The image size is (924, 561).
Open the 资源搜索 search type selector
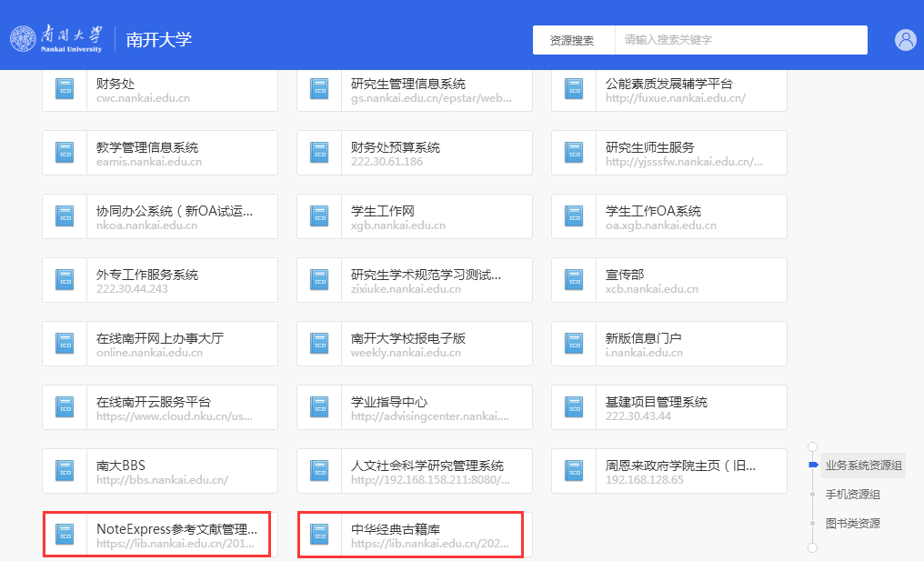point(572,40)
